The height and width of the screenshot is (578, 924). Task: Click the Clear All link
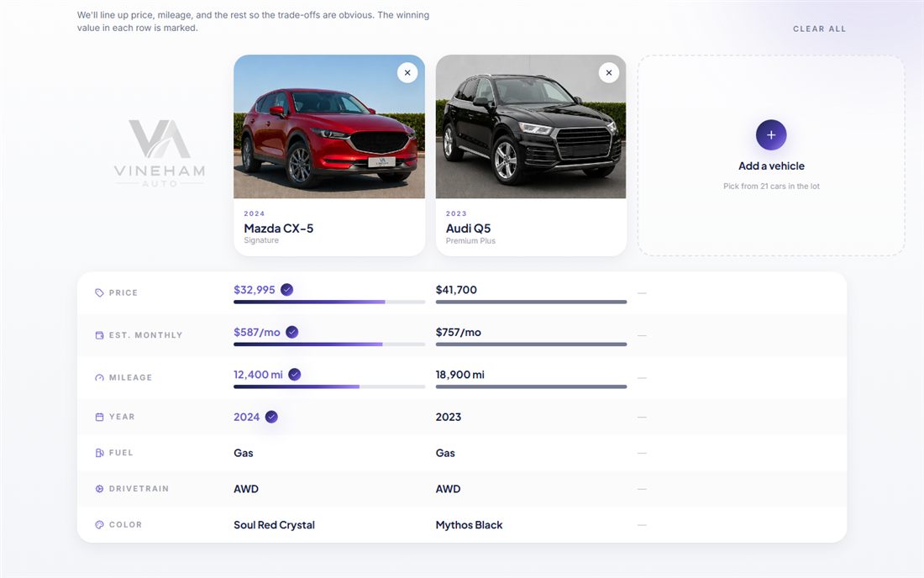pos(819,29)
